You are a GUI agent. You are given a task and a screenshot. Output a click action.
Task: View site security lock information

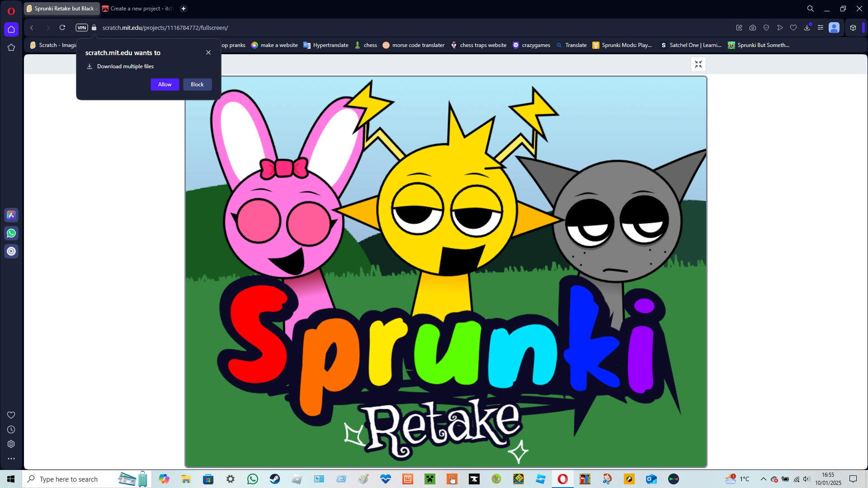[x=94, y=28]
